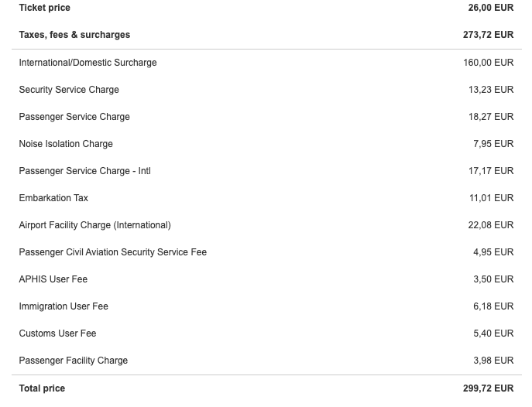Click the Taxes, fees & surcharges heading

(74, 35)
